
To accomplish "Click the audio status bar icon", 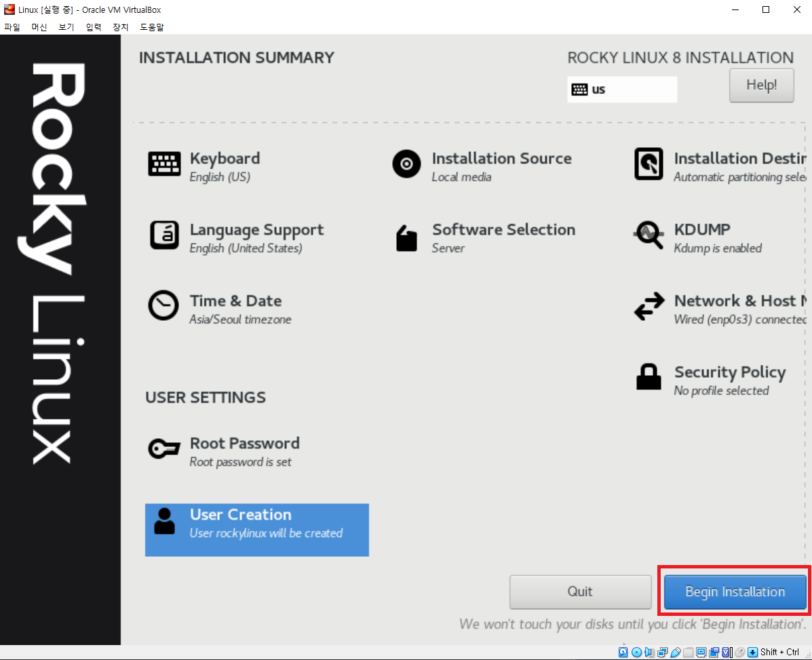I will pyautogui.click(x=649, y=652).
